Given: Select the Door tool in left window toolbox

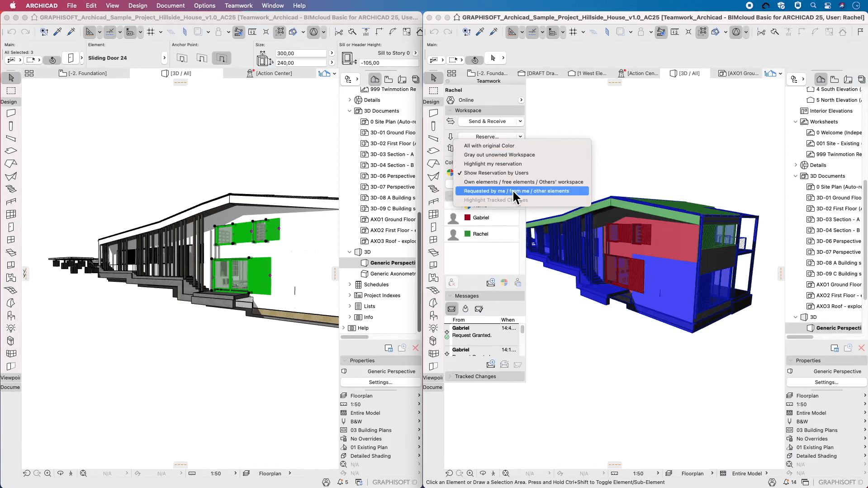Looking at the screenshot, I should coord(11,227).
